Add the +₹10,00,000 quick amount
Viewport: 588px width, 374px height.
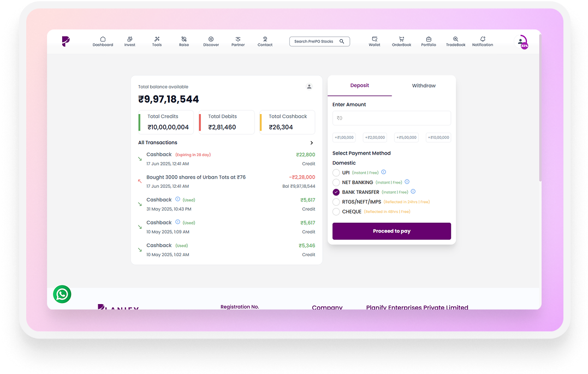438,138
